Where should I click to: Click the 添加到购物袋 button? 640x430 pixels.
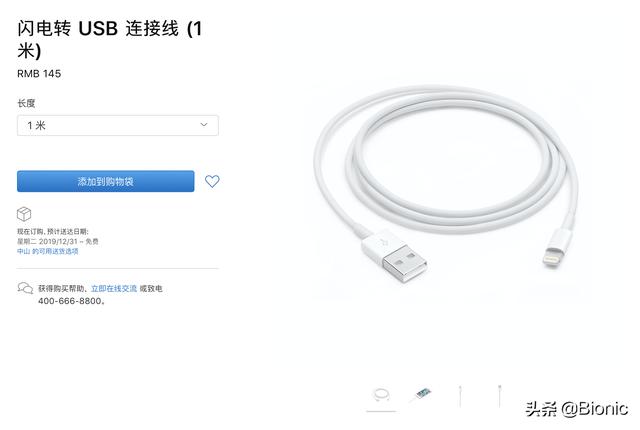pyautogui.click(x=105, y=181)
